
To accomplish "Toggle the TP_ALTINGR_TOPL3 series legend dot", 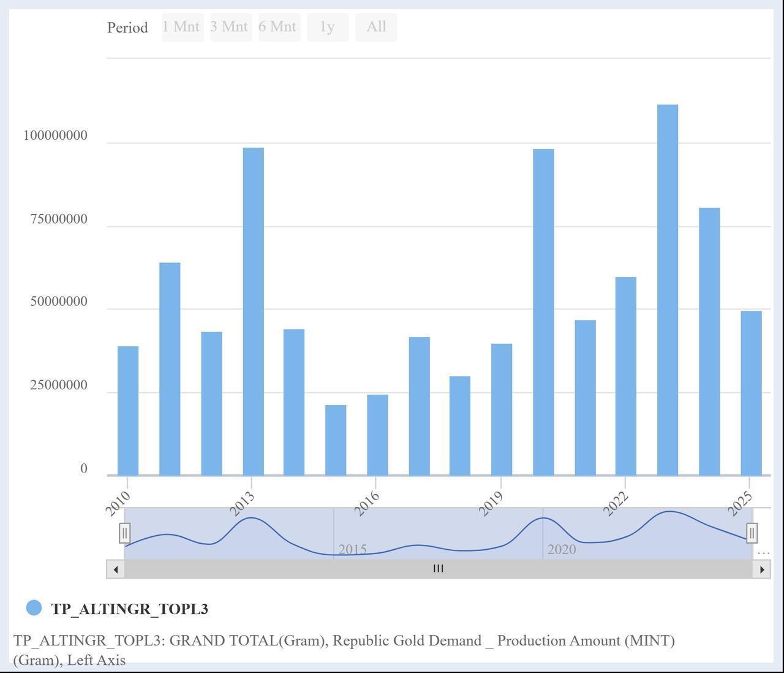I will pyautogui.click(x=34, y=608).
